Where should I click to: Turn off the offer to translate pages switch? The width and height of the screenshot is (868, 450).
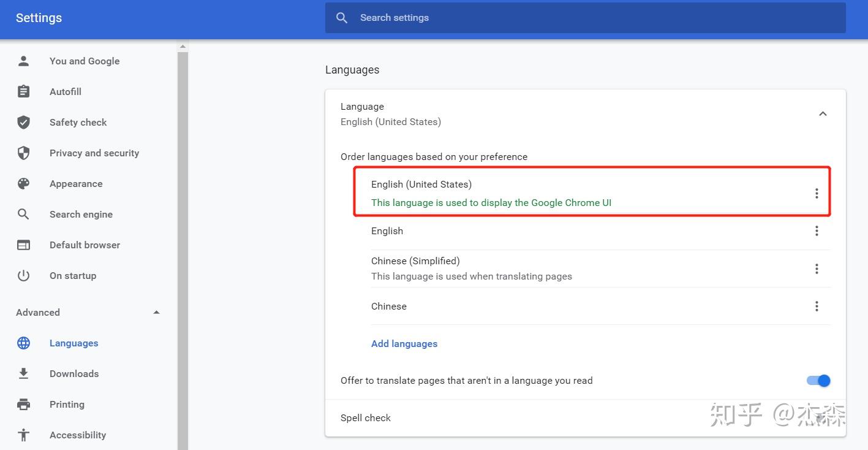coord(818,381)
